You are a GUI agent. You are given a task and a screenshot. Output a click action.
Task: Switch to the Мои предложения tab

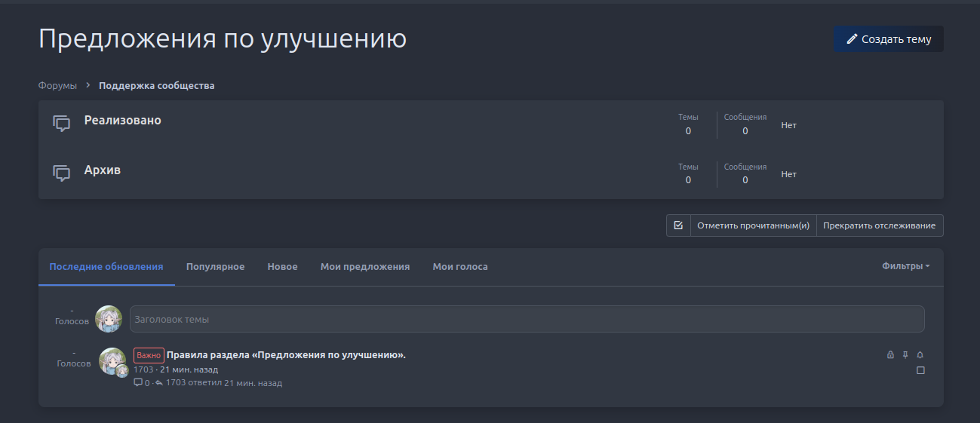pyautogui.click(x=365, y=267)
